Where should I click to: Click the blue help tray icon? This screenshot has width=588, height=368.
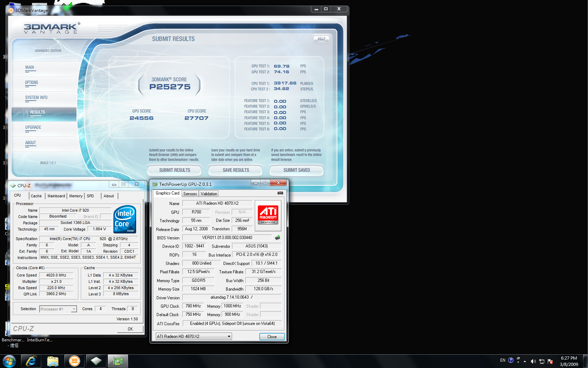click(x=511, y=360)
